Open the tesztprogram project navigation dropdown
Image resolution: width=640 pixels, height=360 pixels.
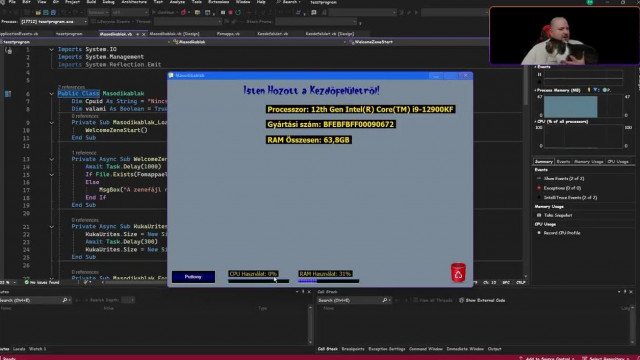click(x=85, y=42)
